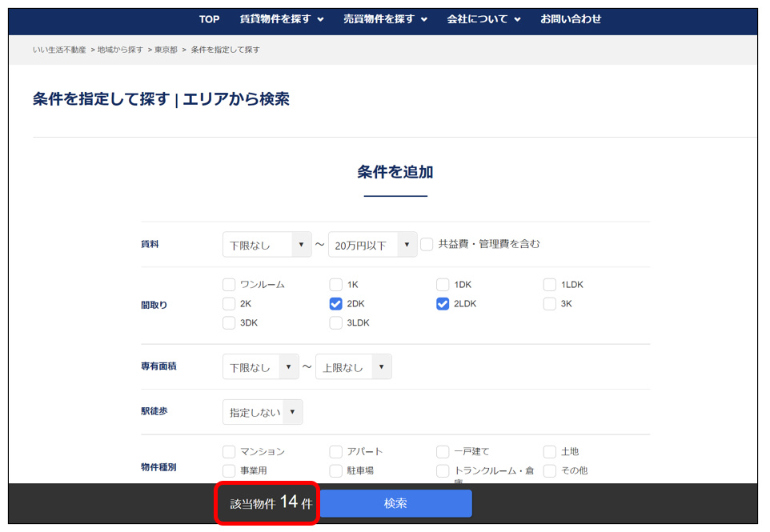Go to the TOP page
Viewport: 770px width, 532px height.
209,19
